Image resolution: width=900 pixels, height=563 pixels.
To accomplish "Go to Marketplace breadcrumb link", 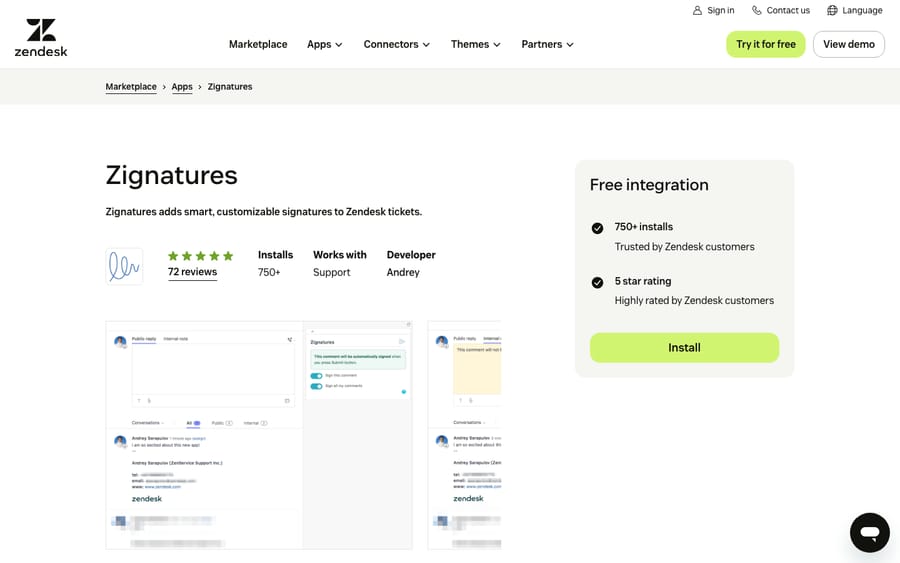I will coord(131,87).
